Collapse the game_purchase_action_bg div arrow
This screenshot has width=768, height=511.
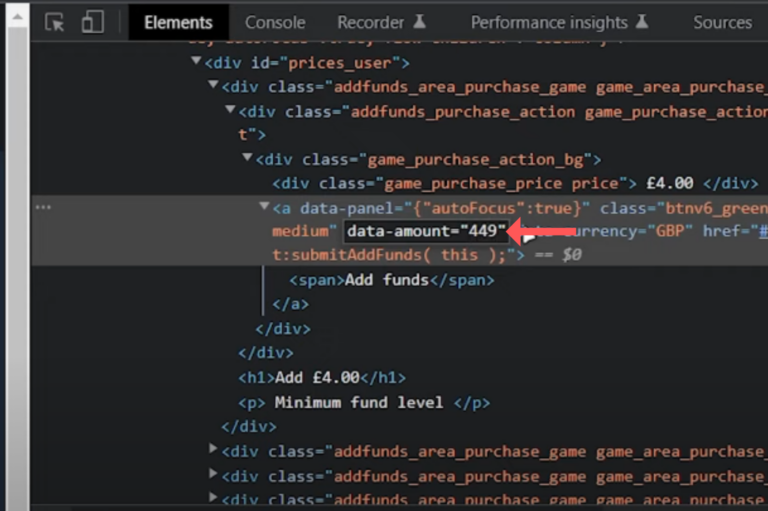click(x=247, y=158)
